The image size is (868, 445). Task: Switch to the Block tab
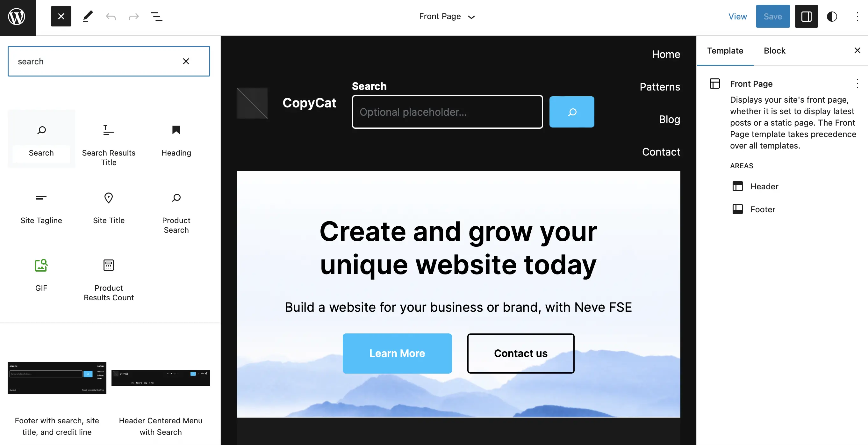[774, 51]
